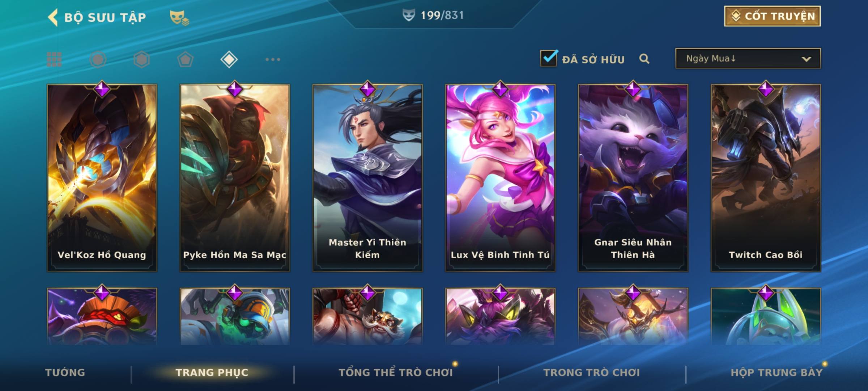Open the Hộp Trưng Bày tab
This screenshot has width=868, height=391.
click(x=776, y=373)
